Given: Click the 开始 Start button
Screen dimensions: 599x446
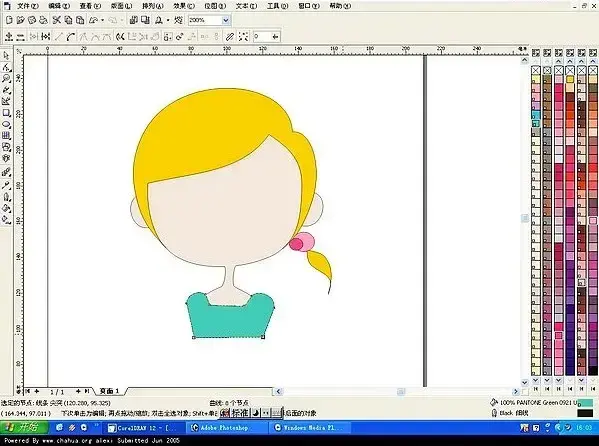Looking at the screenshot, I should click(24, 428).
